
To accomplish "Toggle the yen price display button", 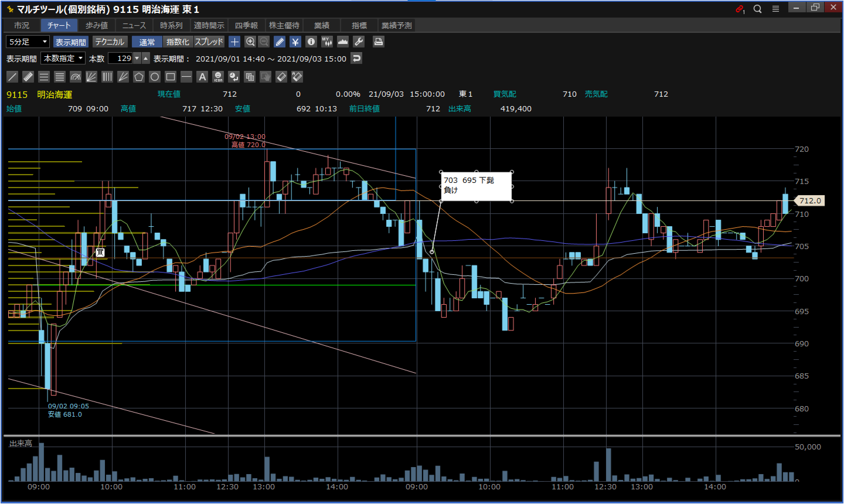I will [x=295, y=42].
